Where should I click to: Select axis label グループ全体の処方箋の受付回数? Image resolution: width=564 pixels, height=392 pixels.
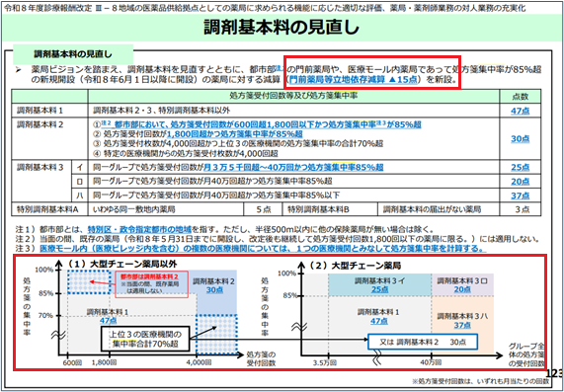pos(526,354)
